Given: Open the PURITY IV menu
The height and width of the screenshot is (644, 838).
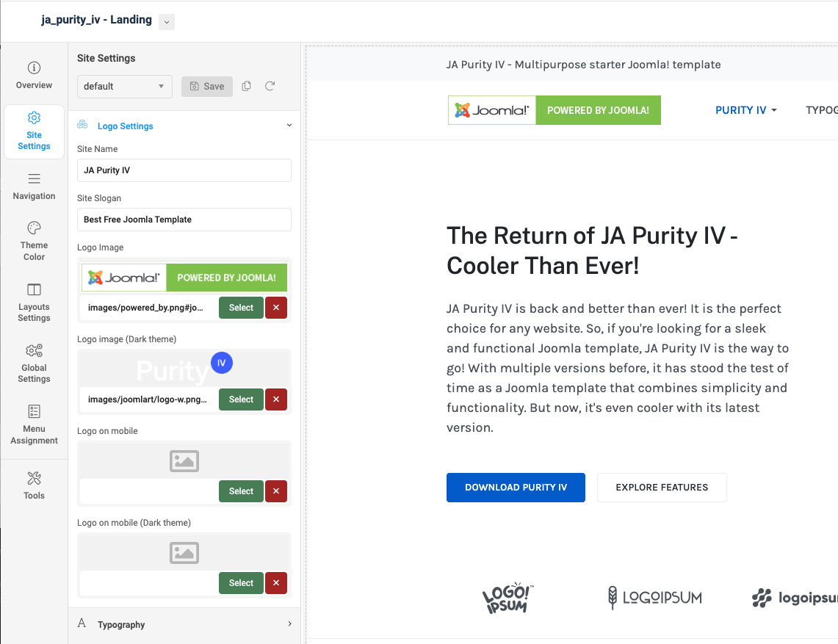Looking at the screenshot, I should pyautogui.click(x=745, y=110).
